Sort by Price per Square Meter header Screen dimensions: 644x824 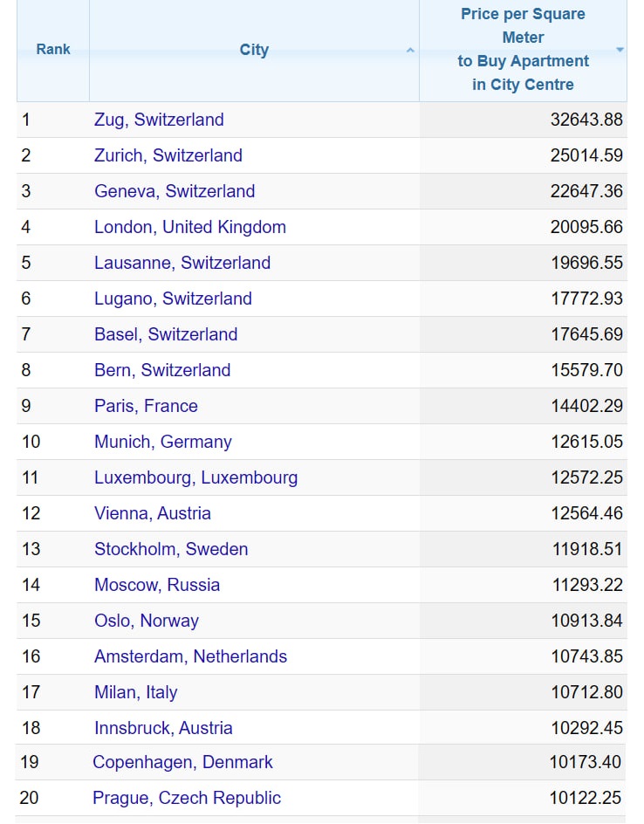523,50
